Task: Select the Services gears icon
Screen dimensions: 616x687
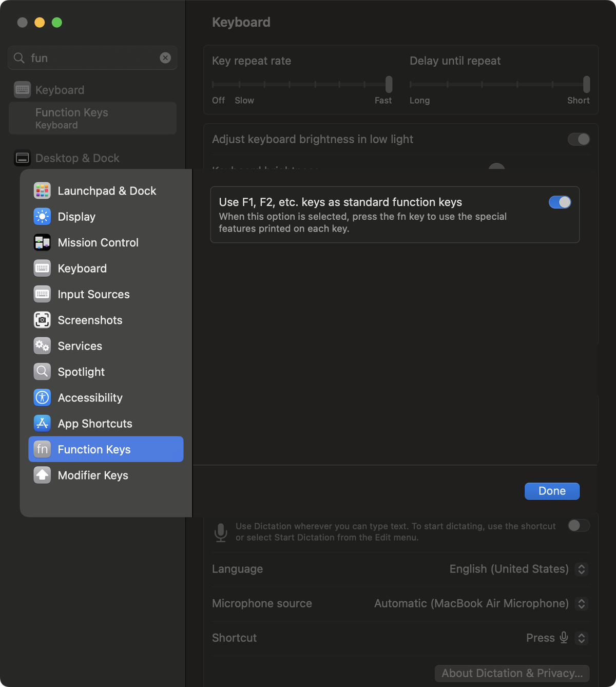Action: pos(42,346)
